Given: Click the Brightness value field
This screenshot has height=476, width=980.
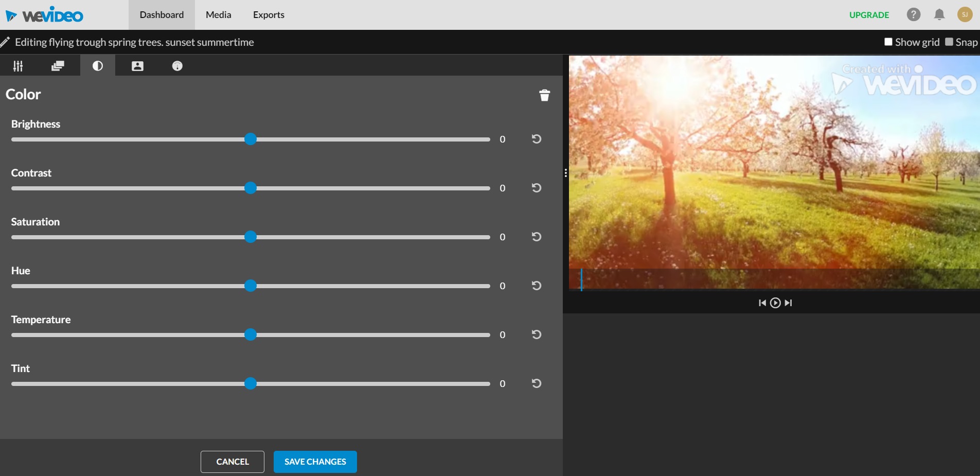Looking at the screenshot, I should click(x=503, y=139).
